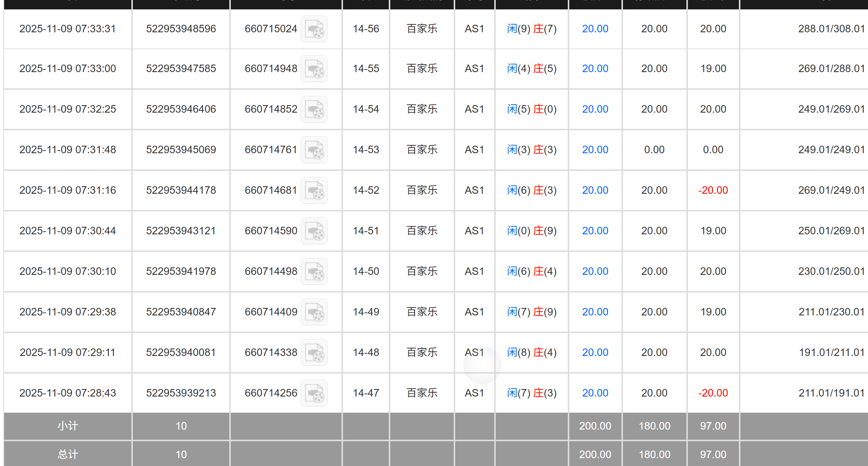Click the blue 20.00 bet amount in row 14-56
Screen dimensions: 868x466
pos(595,29)
